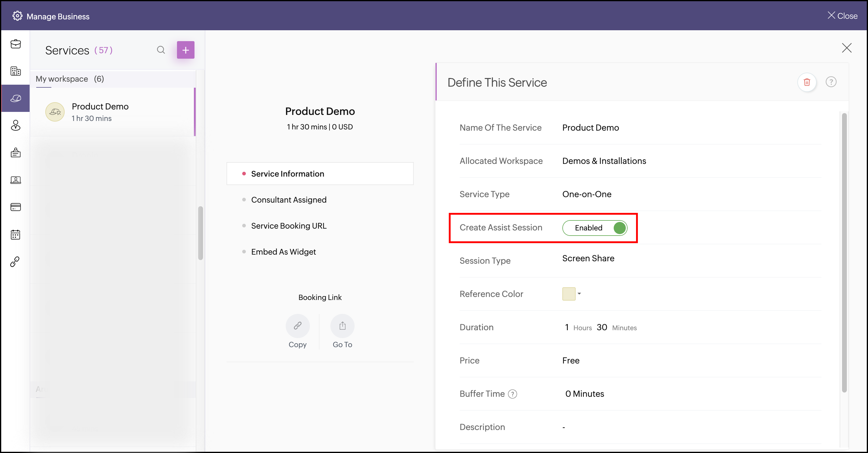
Task: Open help question mark near Define This Service
Action: [x=831, y=82]
